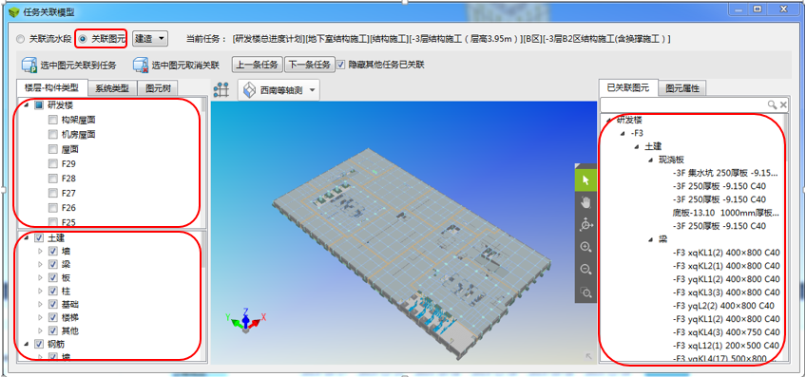Click the zoom out magnifier tool
This screenshot has width=805, height=378.
(x=585, y=270)
